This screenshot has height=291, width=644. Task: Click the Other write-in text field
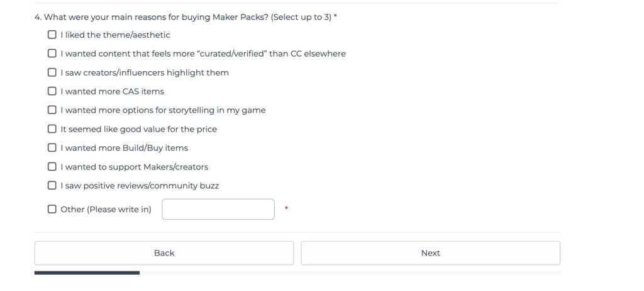tap(218, 209)
